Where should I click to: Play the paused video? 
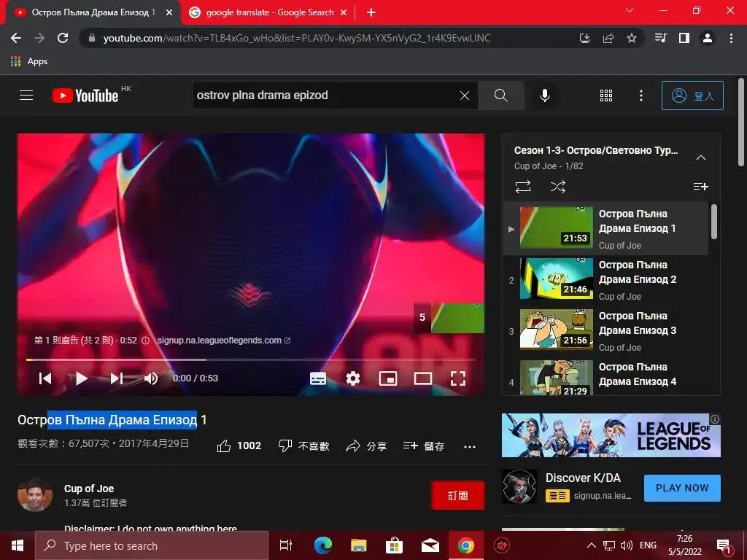[82, 378]
